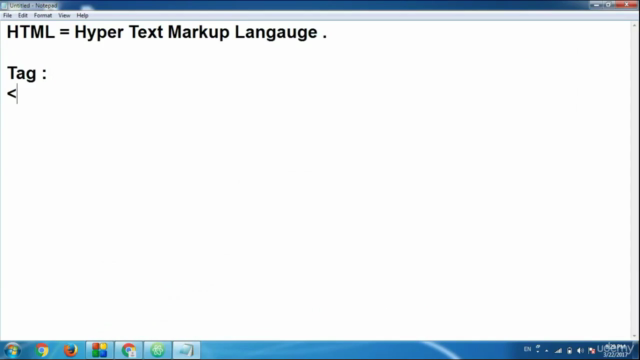Viewport: 640px width, 360px height.
Task: Open the Edit menu
Action: [x=23, y=16]
